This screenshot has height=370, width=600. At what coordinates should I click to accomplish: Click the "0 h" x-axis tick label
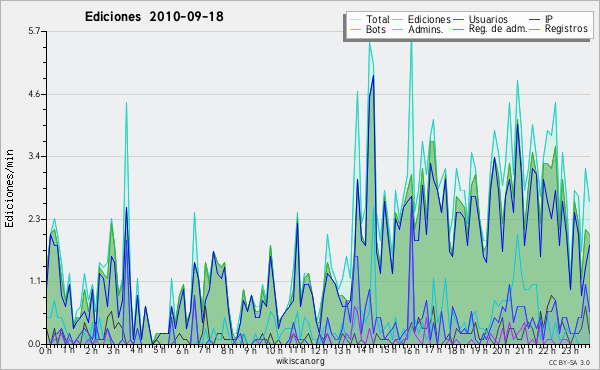[x=46, y=350]
